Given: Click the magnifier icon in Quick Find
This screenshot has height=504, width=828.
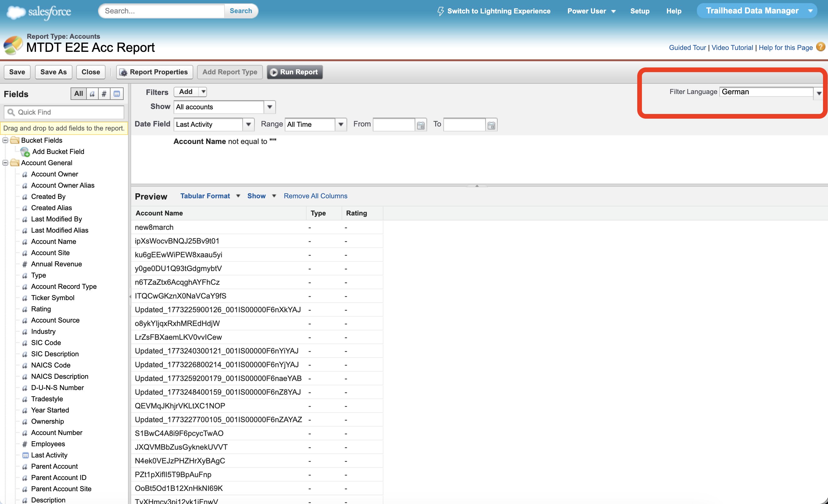Looking at the screenshot, I should coord(11,112).
